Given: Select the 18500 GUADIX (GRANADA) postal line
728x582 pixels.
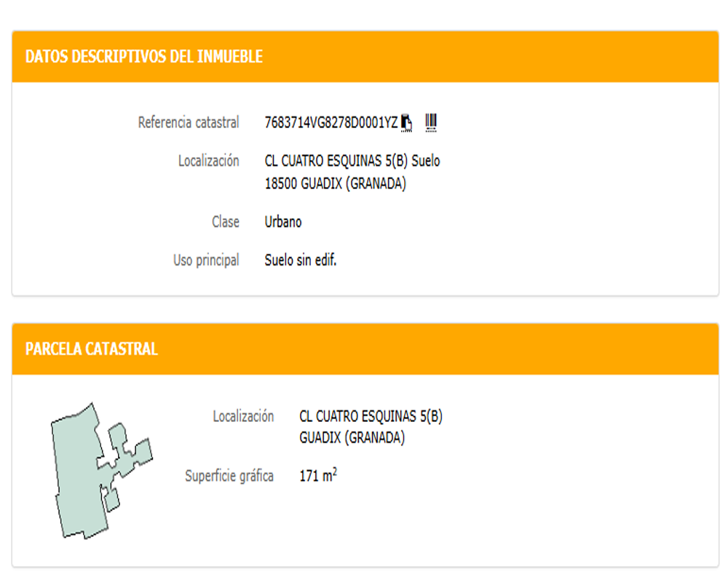Looking at the screenshot, I should point(335,184).
